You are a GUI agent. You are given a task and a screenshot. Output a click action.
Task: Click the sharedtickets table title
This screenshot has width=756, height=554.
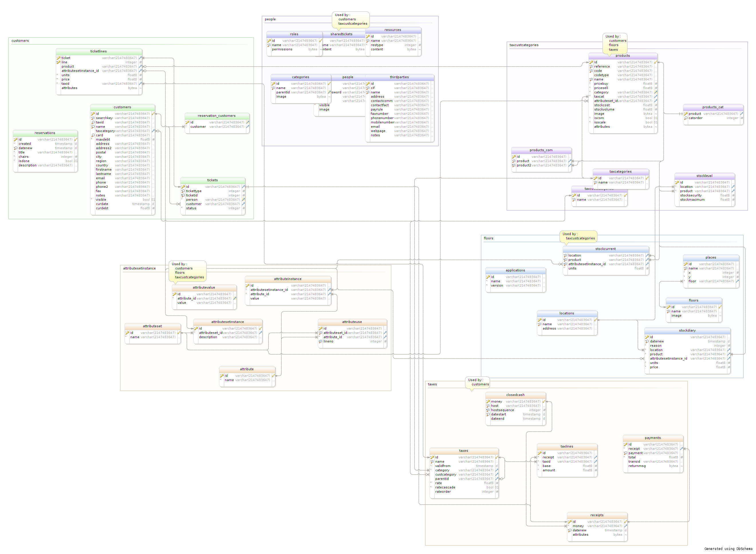pos(341,34)
